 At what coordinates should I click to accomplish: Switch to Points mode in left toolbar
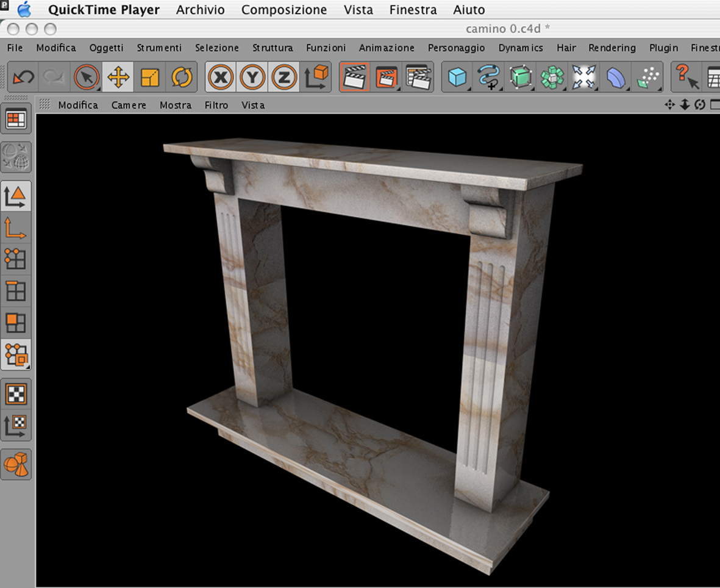coord(15,259)
